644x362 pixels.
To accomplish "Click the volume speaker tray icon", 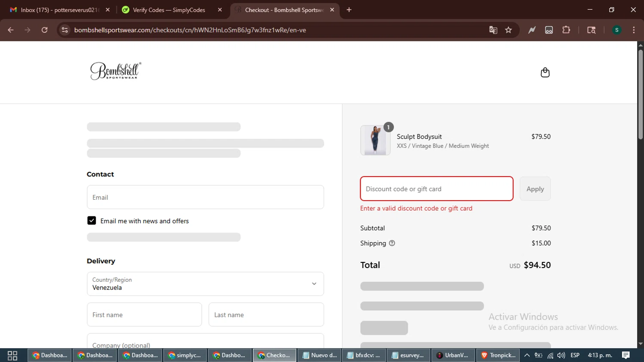I will click(x=561, y=356).
